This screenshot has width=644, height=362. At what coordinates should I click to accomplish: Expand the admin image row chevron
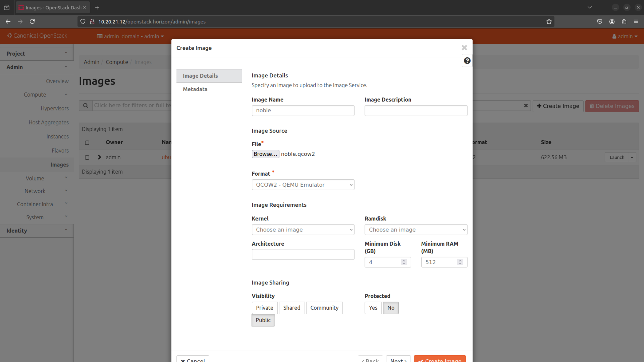tap(100, 157)
